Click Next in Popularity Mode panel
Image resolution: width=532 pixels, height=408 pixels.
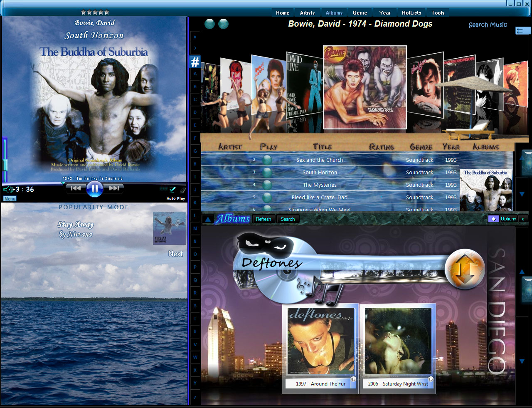[x=175, y=254]
